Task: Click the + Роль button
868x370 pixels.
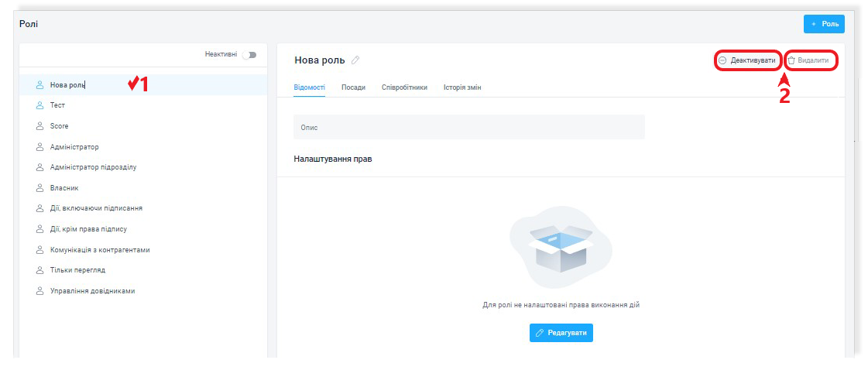Action: click(823, 24)
